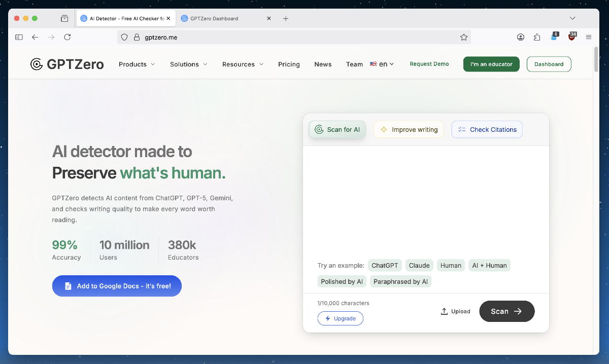Screen dimensions: 609x364
Task: Click the I'm an educator button
Action: point(491,64)
